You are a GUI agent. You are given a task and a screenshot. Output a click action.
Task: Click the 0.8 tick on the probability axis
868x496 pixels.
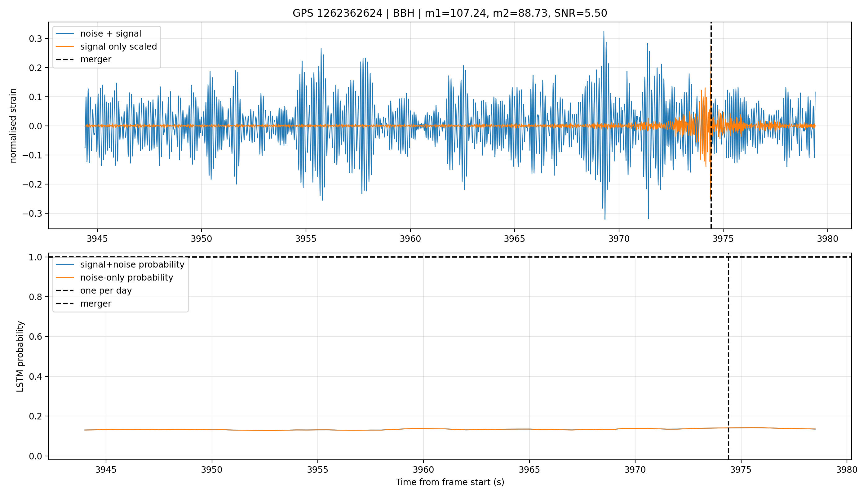[35, 297]
